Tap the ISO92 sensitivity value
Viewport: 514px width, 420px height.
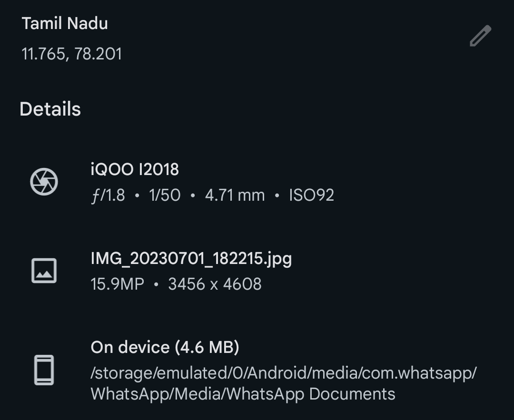click(x=311, y=195)
